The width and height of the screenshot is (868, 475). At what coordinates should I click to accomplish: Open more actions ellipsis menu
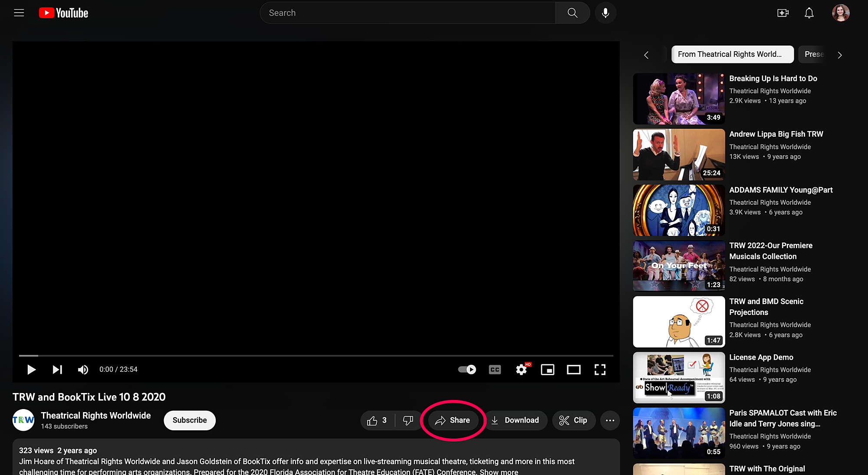tap(610, 420)
